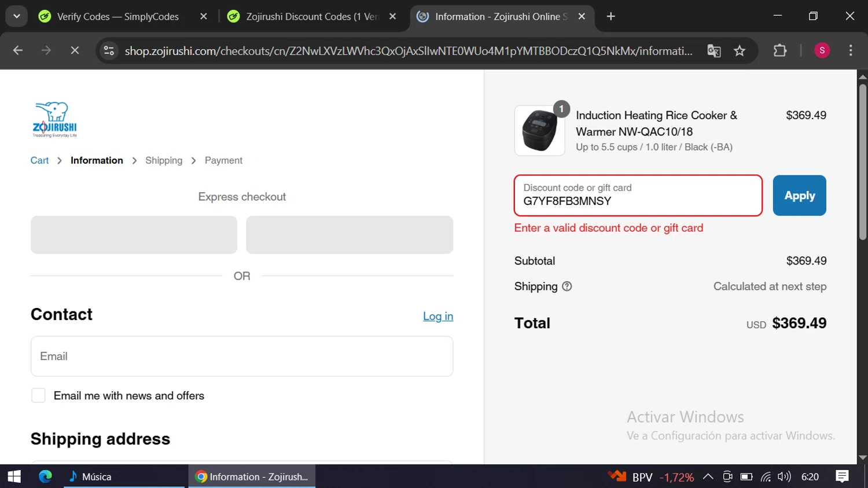
Task: Check Email me with news and offers
Action: coord(38,395)
